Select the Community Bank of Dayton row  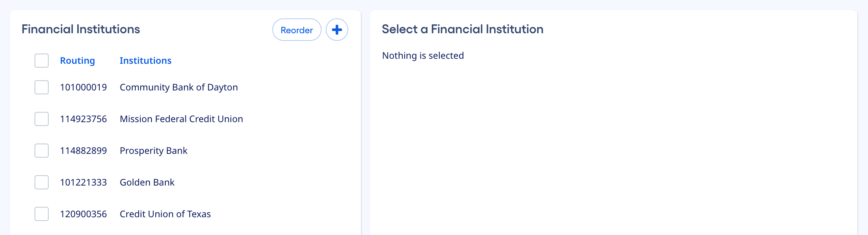(179, 87)
